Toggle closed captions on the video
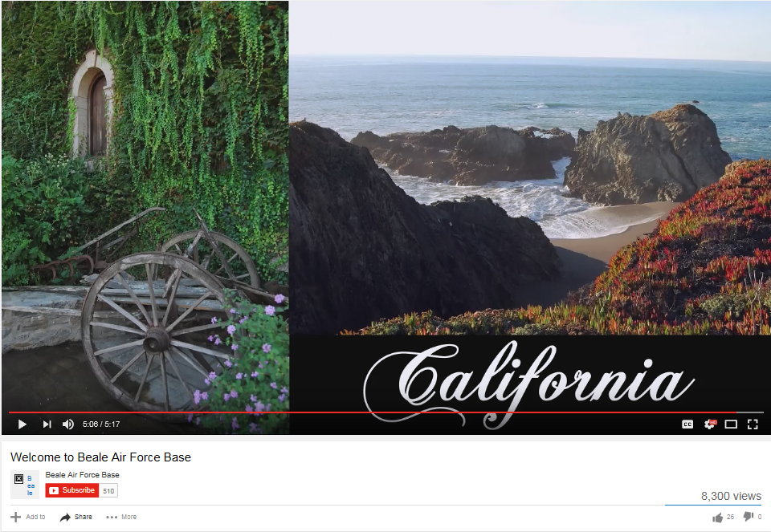The width and height of the screenshot is (771, 532). pyautogui.click(x=687, y=424)
